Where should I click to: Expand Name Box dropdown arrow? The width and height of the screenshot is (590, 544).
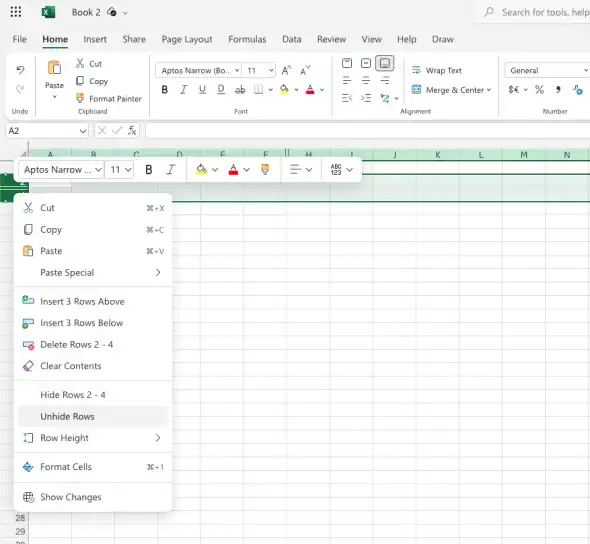pos(83,131)
